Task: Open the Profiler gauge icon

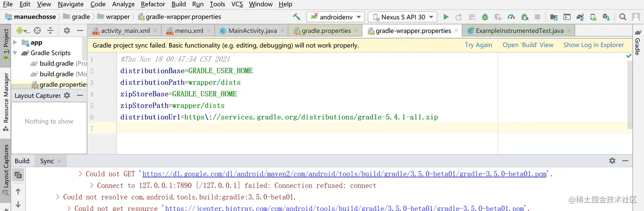Action: [x=511, y=17]
